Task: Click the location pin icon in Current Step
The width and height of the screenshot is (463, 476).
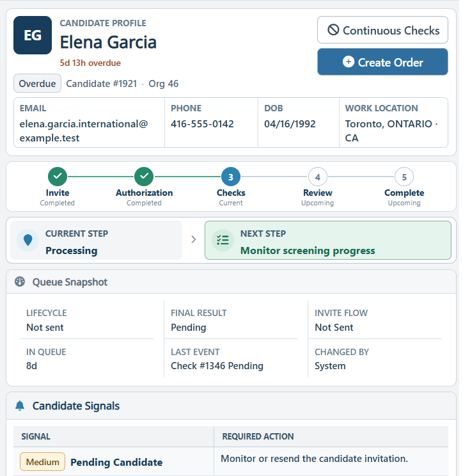Action: pyautogui.click(x=28, y=240)
